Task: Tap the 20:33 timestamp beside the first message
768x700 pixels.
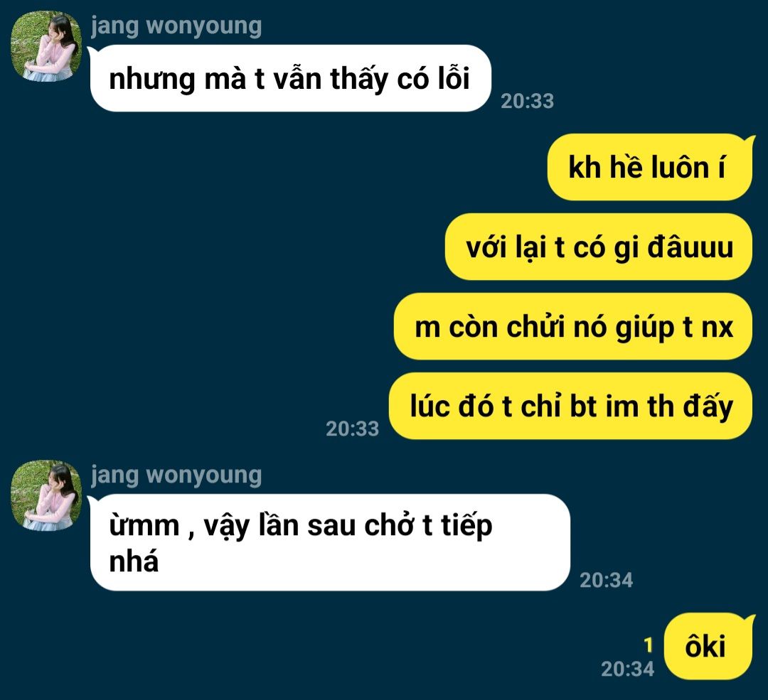Action: pos(527,102)
